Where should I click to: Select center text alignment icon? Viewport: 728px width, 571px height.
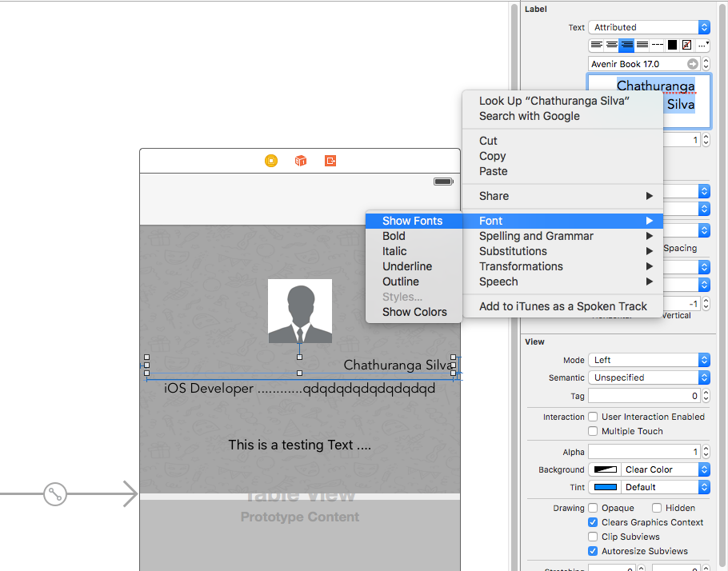pos(612,45)
